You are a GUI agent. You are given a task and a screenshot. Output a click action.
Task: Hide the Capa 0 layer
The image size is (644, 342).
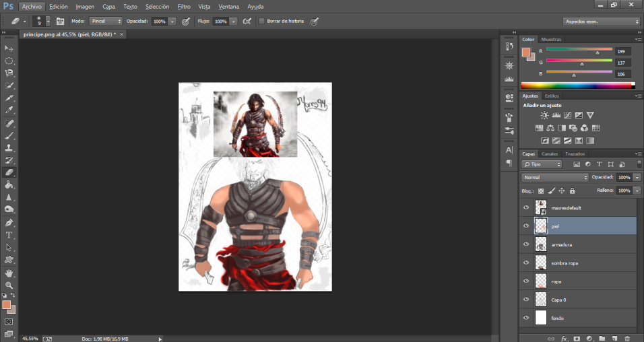coord(526,300)
